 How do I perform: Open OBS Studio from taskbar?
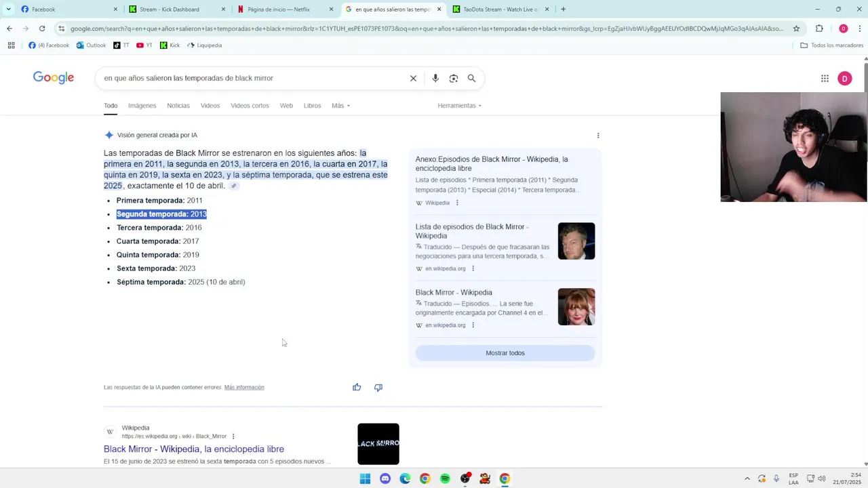click(x=465, y=479)
